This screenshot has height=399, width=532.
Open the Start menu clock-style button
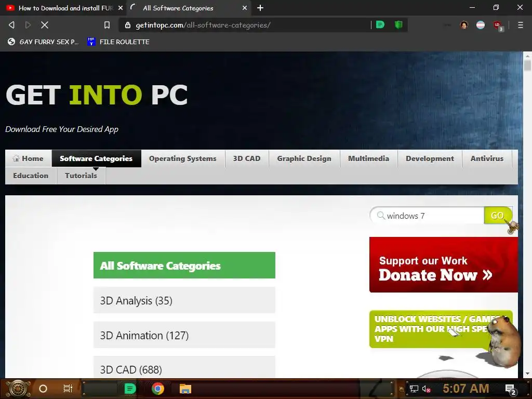coord(18,389)
